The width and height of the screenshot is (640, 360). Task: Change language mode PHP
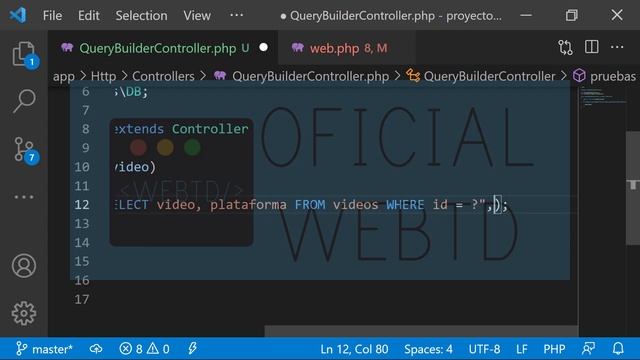(x=554, y=349)
